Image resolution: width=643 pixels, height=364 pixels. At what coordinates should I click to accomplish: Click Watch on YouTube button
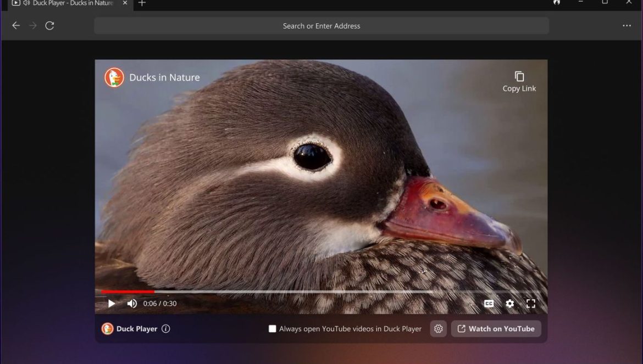496,328
